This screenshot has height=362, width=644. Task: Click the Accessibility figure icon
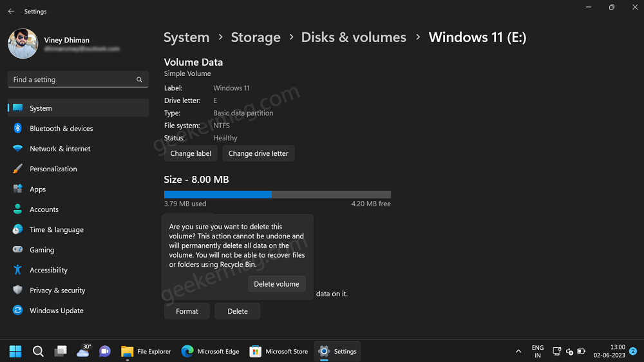[x=17, y=270]
